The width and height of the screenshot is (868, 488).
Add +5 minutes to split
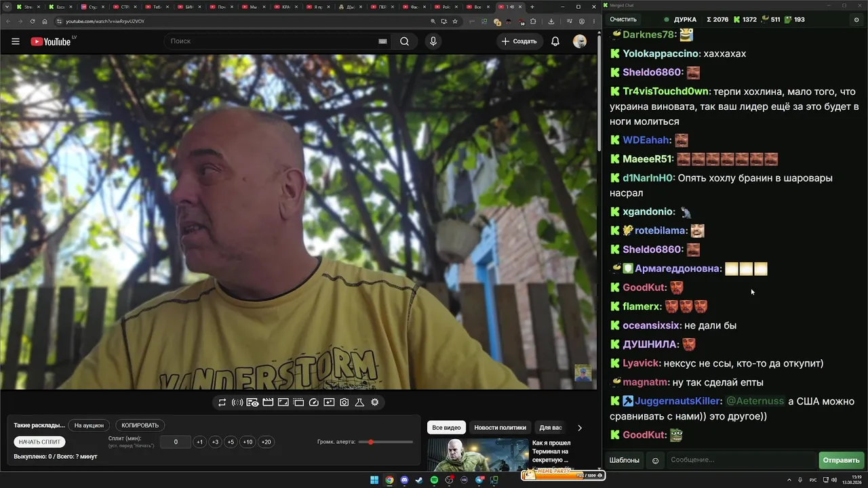point(231,442)
